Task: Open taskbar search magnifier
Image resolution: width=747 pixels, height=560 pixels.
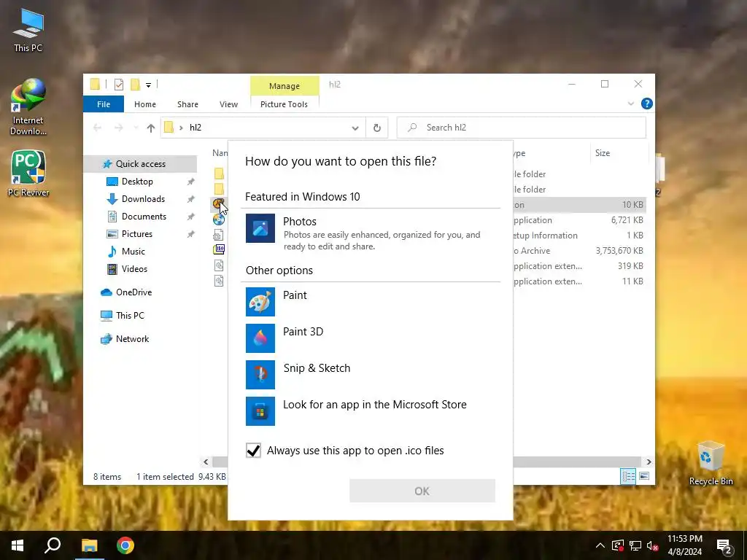Action: pos(53,545)
